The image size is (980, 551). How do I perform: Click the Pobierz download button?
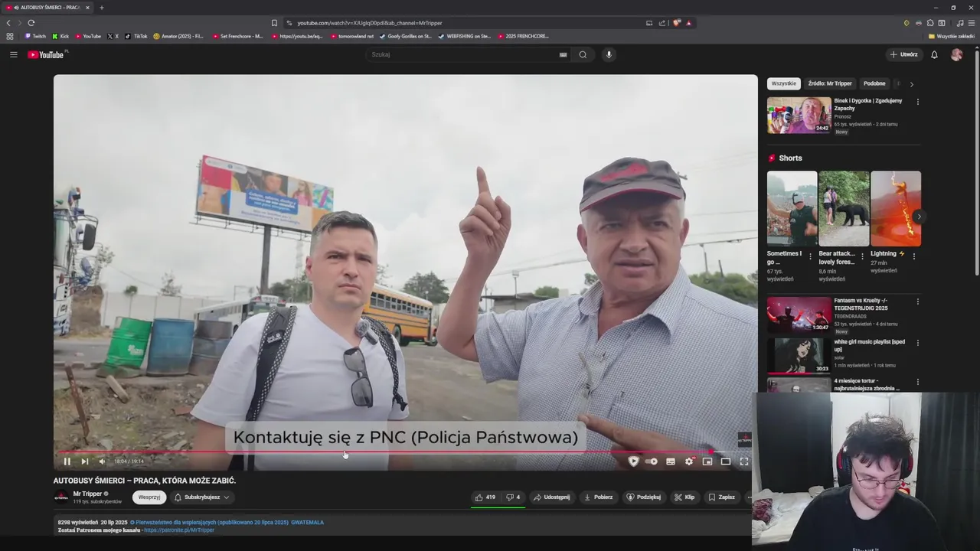pyautogui.click(x=598, y=497)
